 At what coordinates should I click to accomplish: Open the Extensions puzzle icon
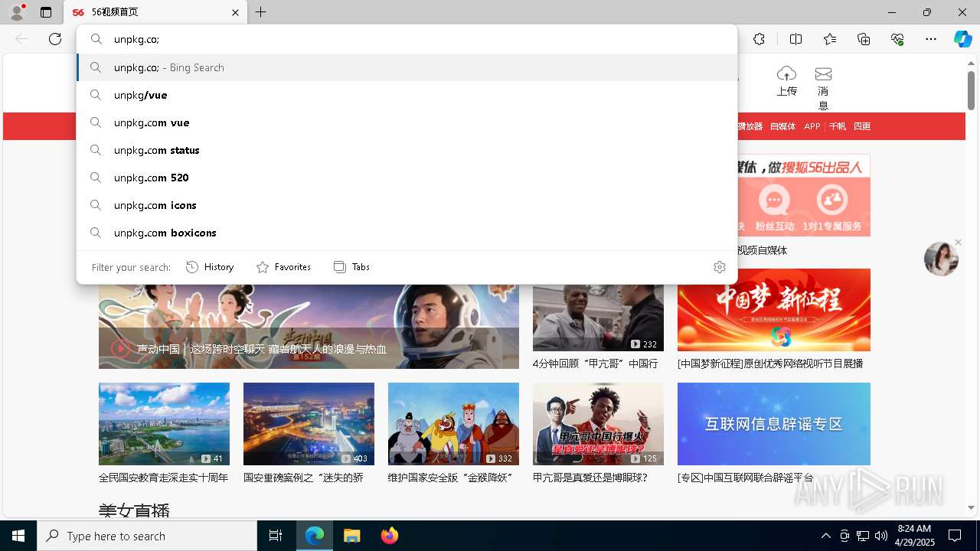(759, 39)
